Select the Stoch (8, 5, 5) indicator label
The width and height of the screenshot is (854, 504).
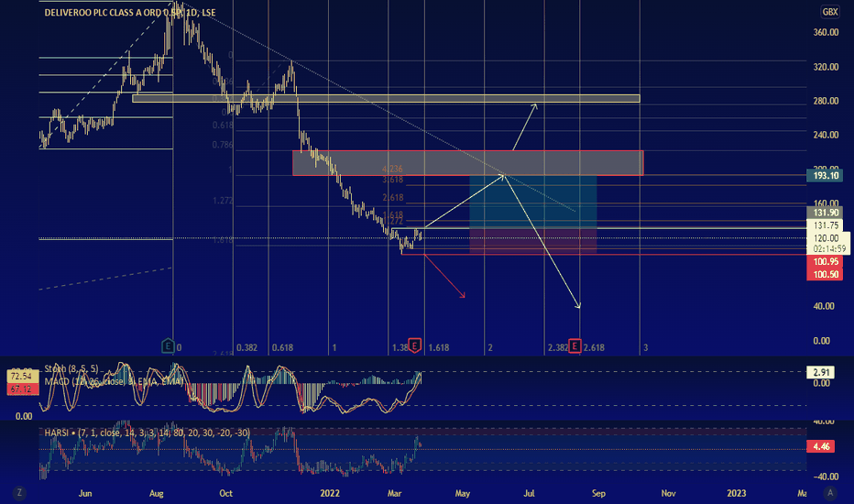point(71,369)
